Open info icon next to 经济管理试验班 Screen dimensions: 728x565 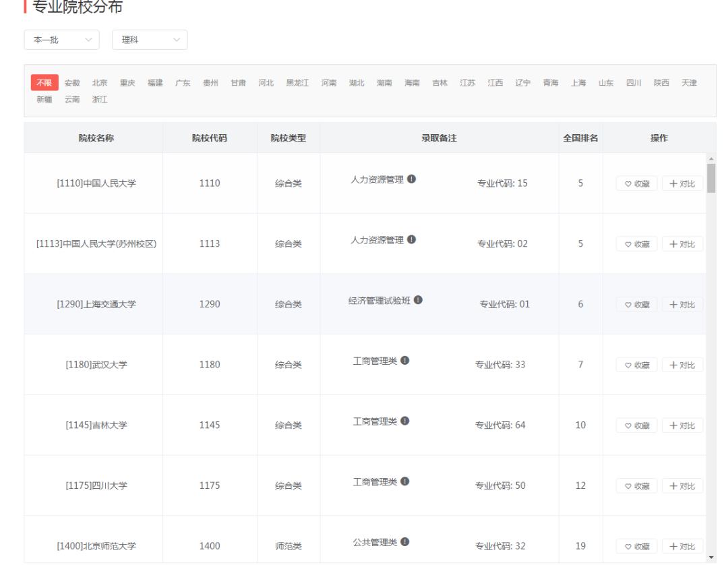click(x=418, y=300)
